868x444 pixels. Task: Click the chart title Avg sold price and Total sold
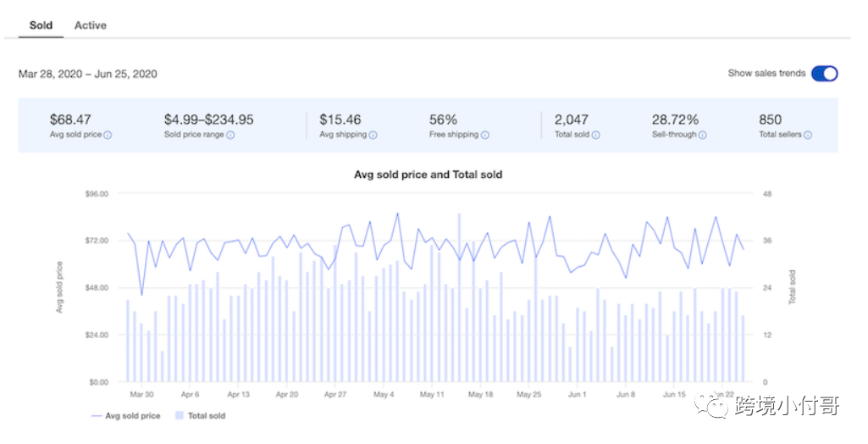click(428, 175)
